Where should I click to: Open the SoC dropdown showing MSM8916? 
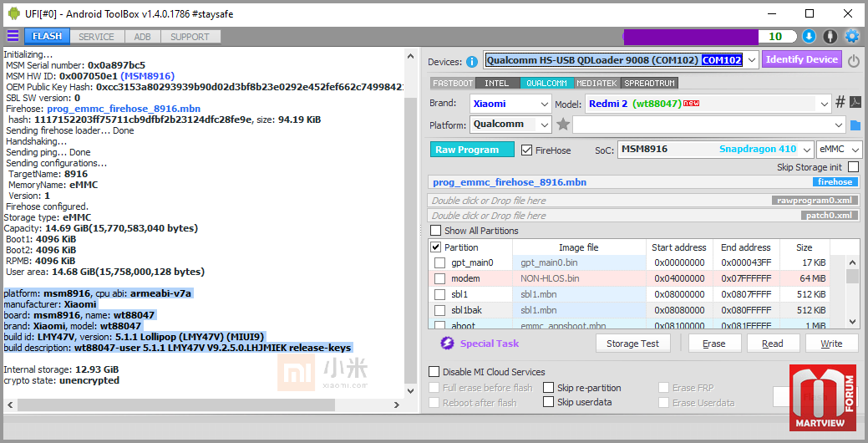[x=716, y=150]
